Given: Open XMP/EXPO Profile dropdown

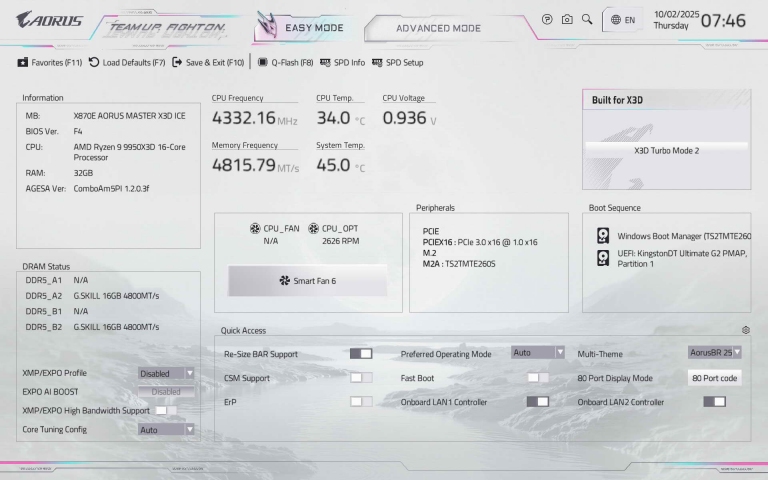Looking at the screenshot, I should tap(166, 373).
